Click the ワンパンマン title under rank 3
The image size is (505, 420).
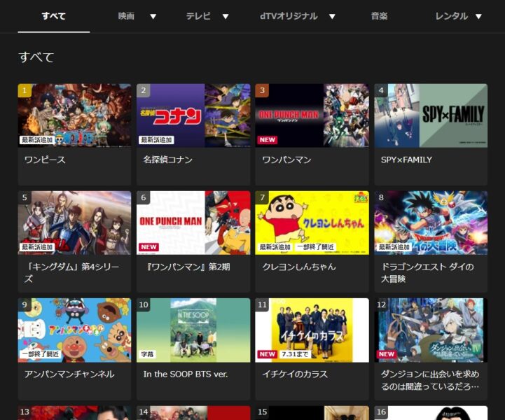point(286,160)
